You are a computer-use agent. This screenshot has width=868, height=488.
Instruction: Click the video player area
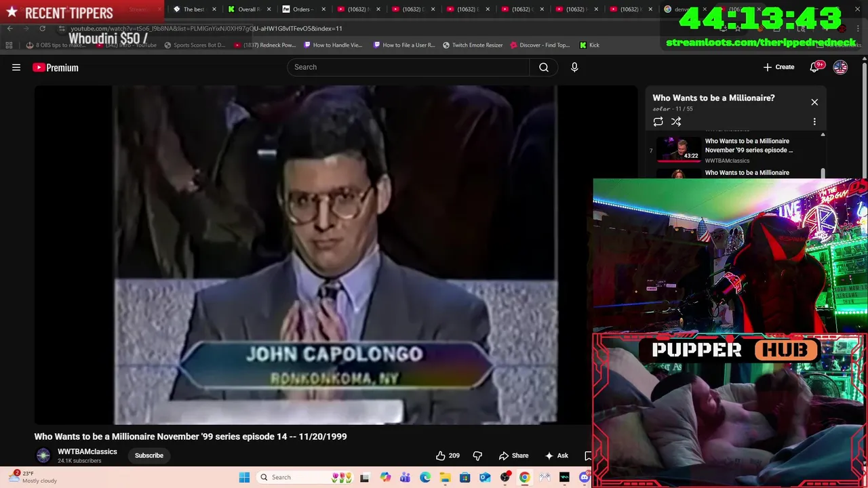pos(336,254)
